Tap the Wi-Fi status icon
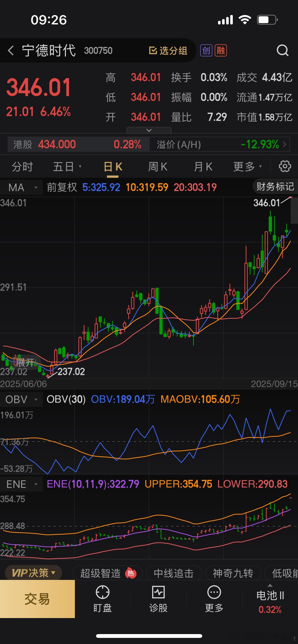298x644 pixels. [245, 20]
